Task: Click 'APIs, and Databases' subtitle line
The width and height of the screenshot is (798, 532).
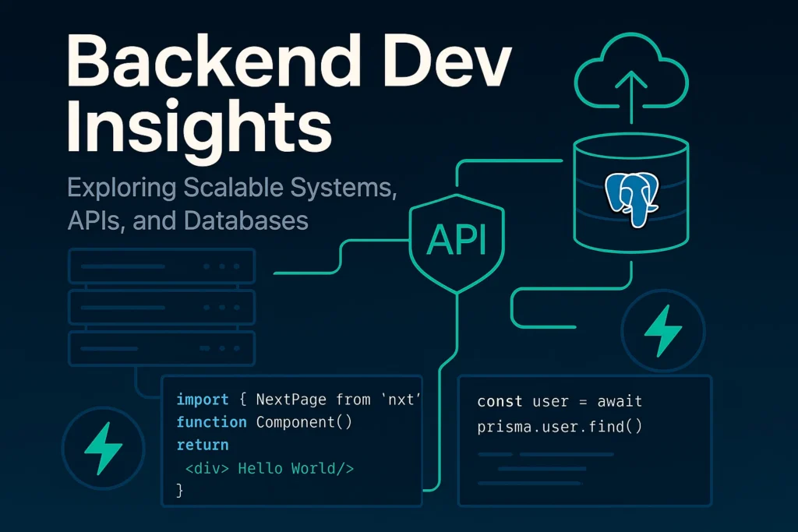Action: pos(188,220)
